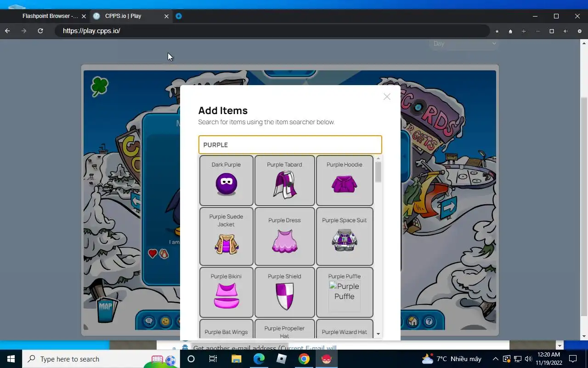This screenshot has height=368, width=588.
Task: Pick the Purple Puffle item
Action: click(344, 292)
